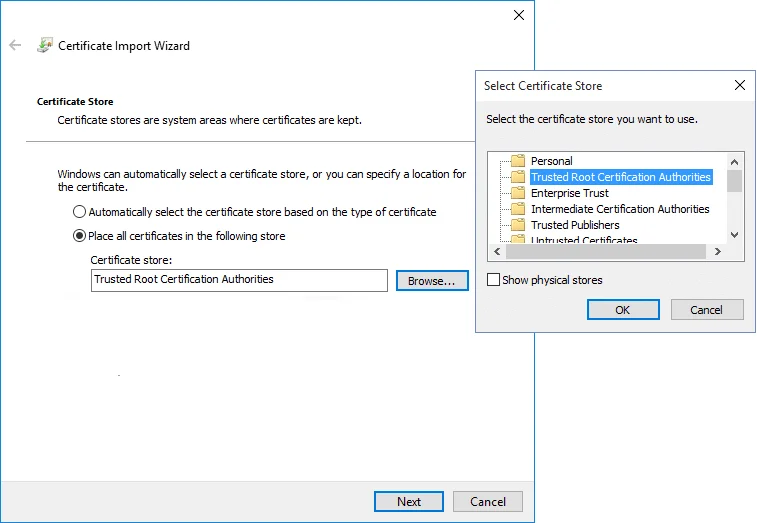Click Next in the import wizard

coord(408,502)
